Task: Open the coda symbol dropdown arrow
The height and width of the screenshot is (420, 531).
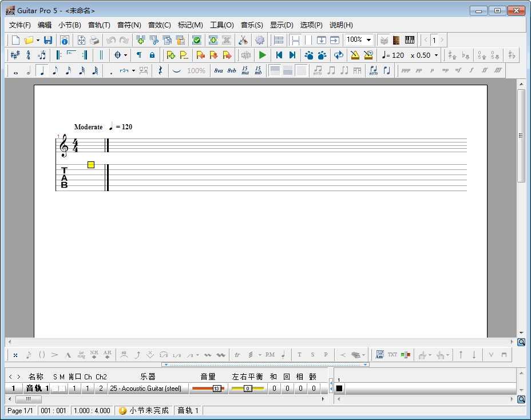Action: pos(126,55)
